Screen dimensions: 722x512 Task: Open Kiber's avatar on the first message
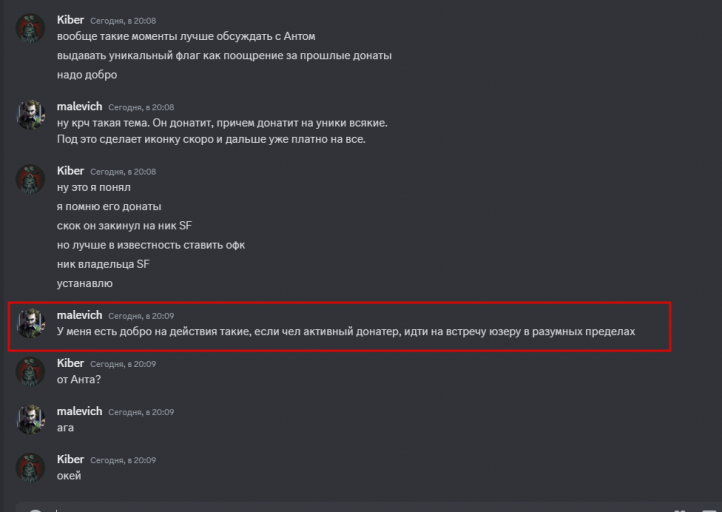pyautogui.click(x=30, y=28)
